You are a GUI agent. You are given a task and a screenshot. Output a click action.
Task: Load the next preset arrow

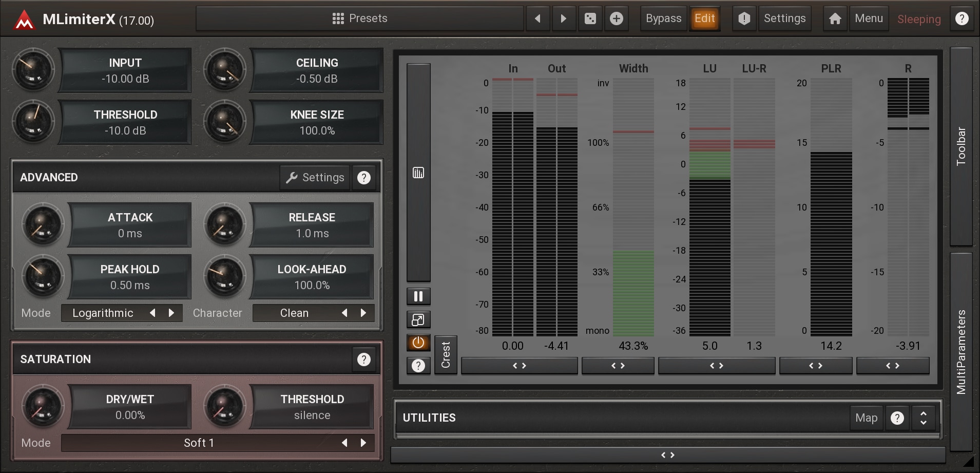563,19
